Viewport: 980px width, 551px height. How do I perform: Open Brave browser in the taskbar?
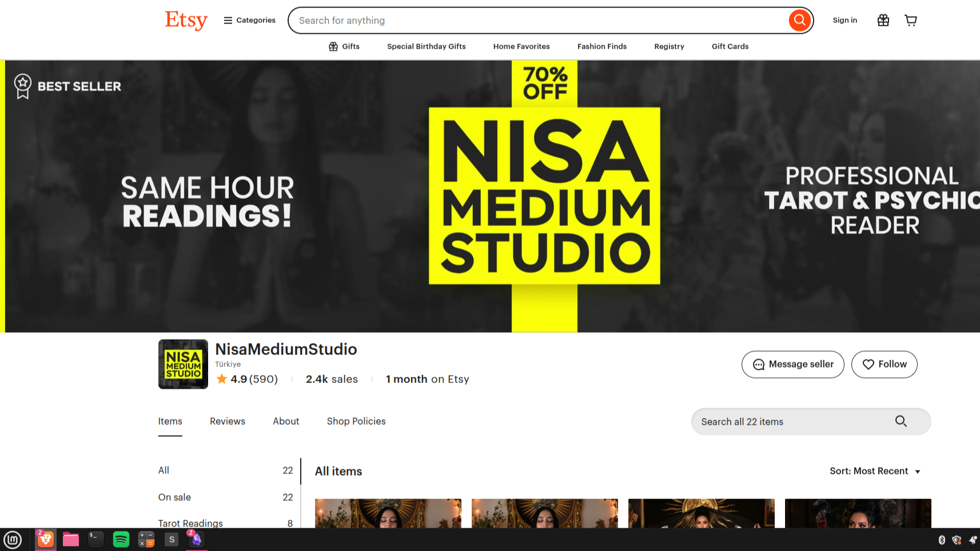click(46, 540)
